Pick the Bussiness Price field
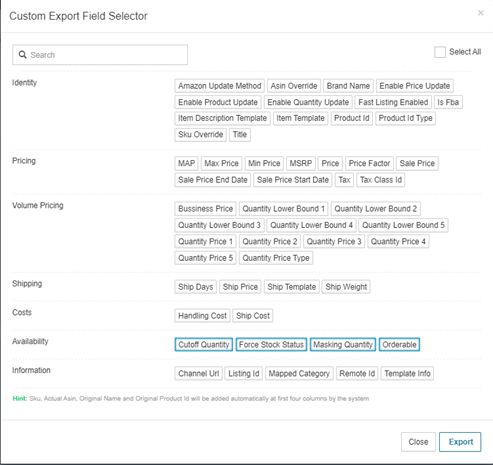Viewport: 493px width, 465px height. click(x=205, y=209)
